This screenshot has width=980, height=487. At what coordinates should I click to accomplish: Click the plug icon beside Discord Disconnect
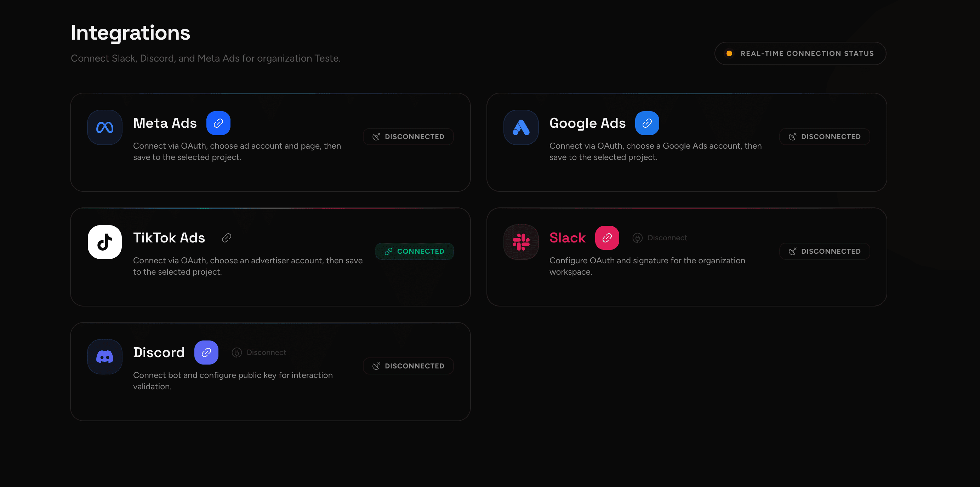(x=237, y=353)
